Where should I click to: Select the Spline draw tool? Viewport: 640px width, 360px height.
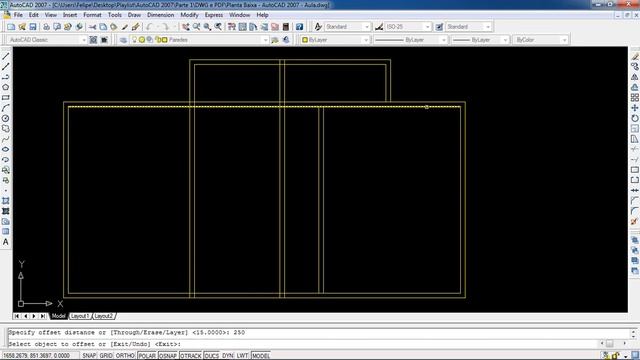click(6, 139)
